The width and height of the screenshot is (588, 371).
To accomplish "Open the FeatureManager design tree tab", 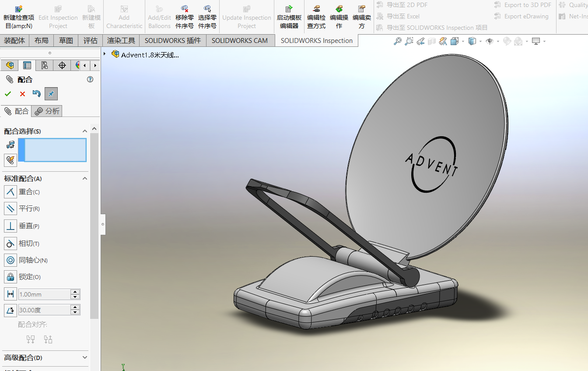I will [x=10, y=65].
